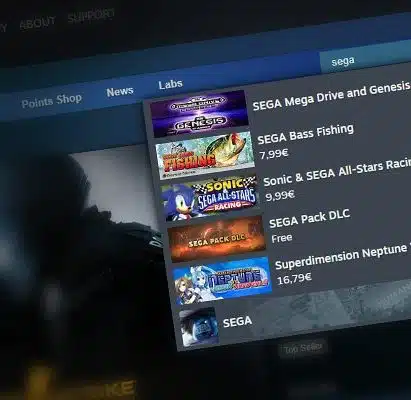Click the search field containing sega
This screenshot has width=411, height=400.
[365, 56]
